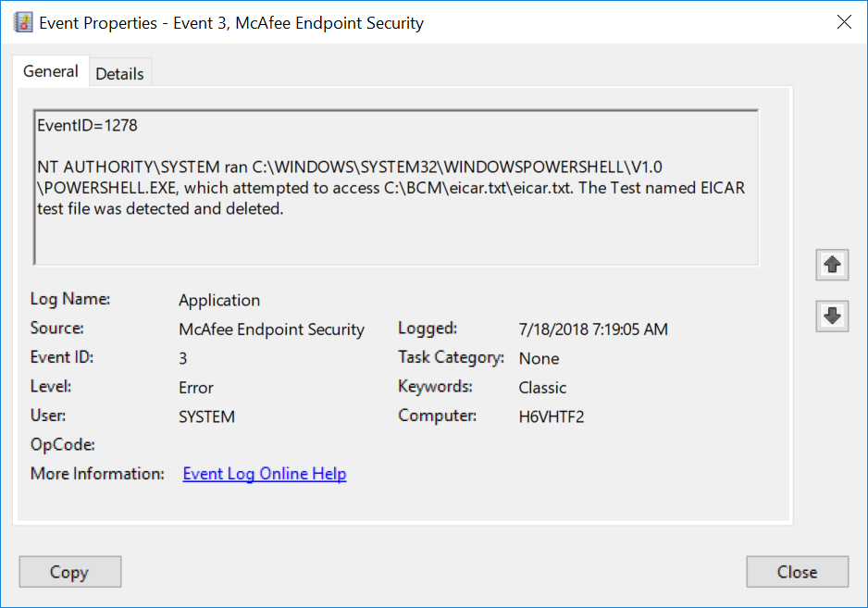Click inside the event description text box

(x=396, y=188)
